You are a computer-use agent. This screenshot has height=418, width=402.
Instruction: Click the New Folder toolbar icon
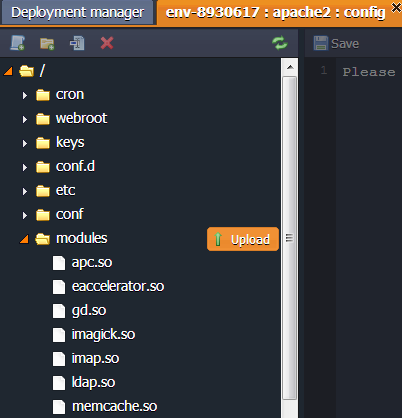[x=47, y=43]
